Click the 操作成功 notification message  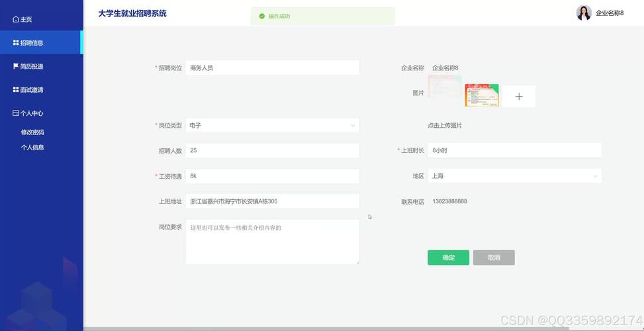279,17
